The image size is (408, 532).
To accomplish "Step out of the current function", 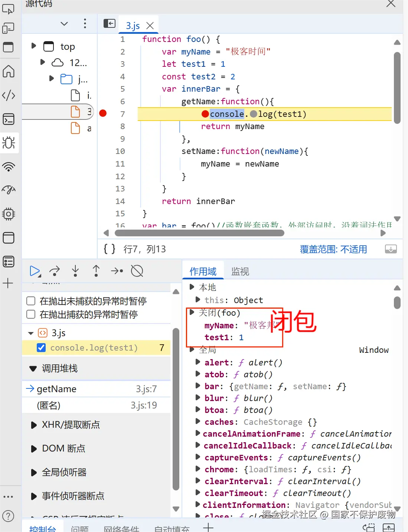I will click(x=96, y=271).
